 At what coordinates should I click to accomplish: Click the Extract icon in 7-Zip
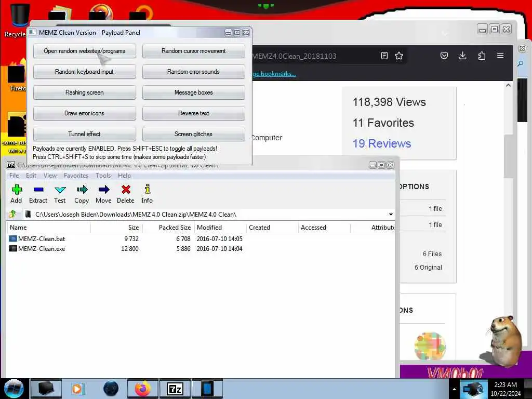[x=38, y=190]
